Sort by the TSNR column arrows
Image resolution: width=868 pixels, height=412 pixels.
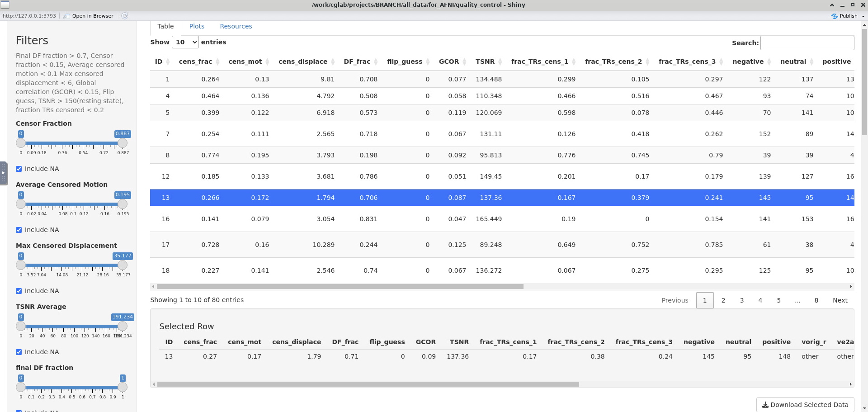[500, 62]
